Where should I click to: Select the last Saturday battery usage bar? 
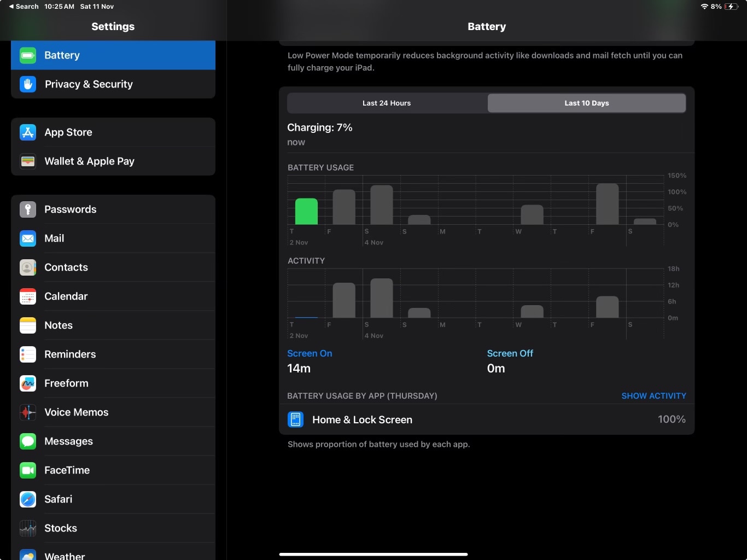[x=645, y=221]
